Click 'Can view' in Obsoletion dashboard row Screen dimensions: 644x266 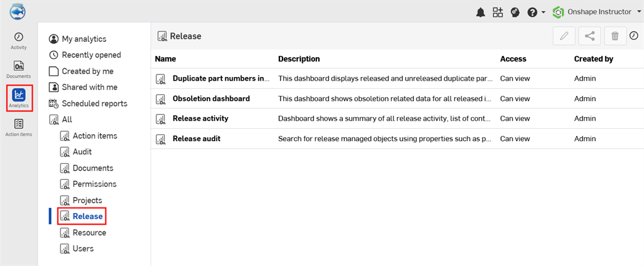click(514, 99)
